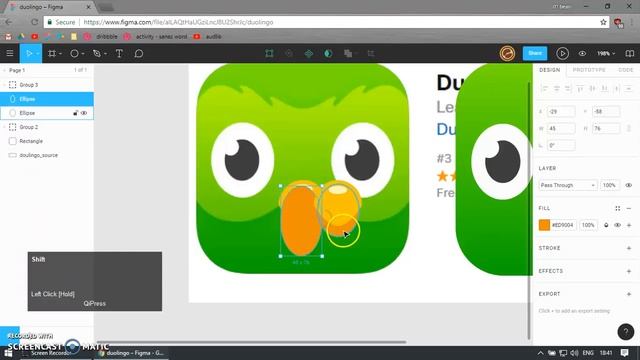
Task: Open the 198% zoom level dropdown
Action: [606, 53]
